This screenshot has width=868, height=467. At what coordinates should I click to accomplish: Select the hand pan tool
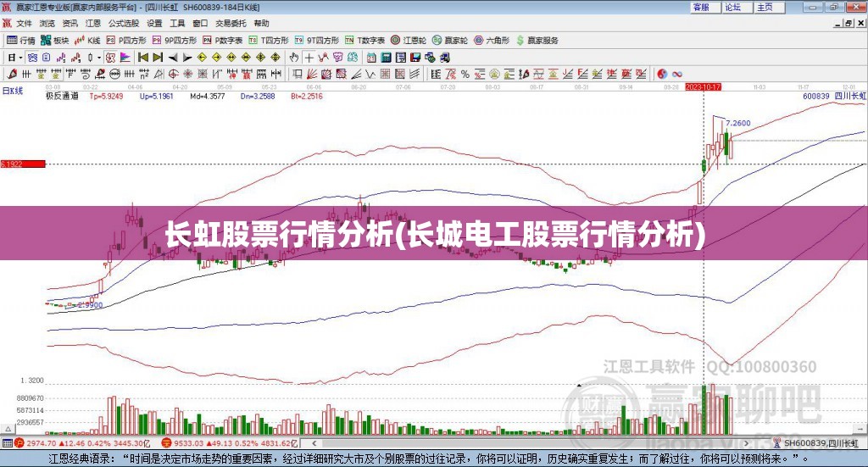pyautogui.click(x=294, y=58)
